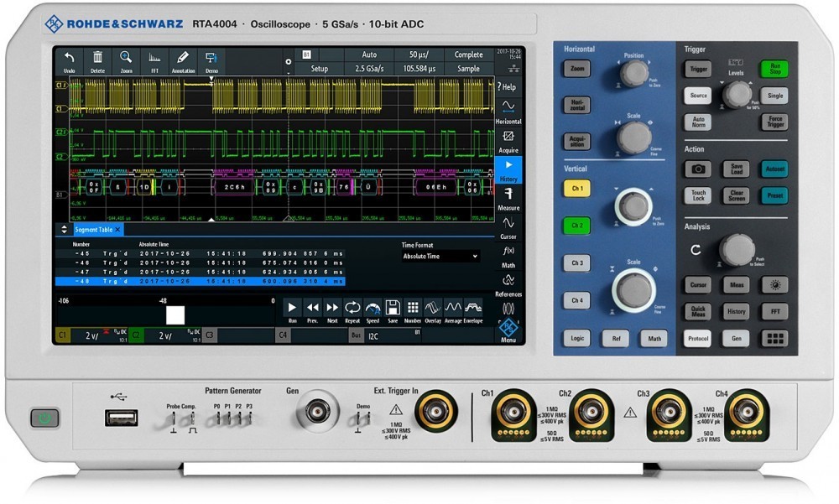Tap the Undo icon in the toolbar
Screen dimensions: 839x504
click(x=69, y=62)
